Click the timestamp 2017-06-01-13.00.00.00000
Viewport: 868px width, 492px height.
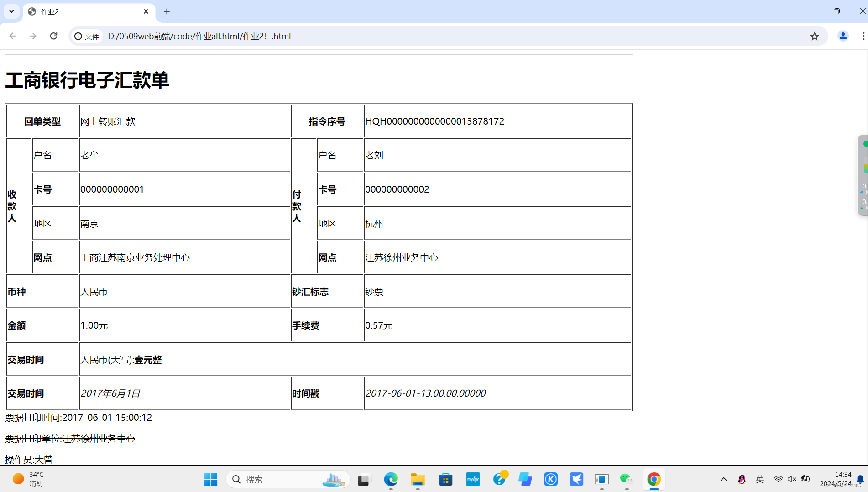[425, 393]
